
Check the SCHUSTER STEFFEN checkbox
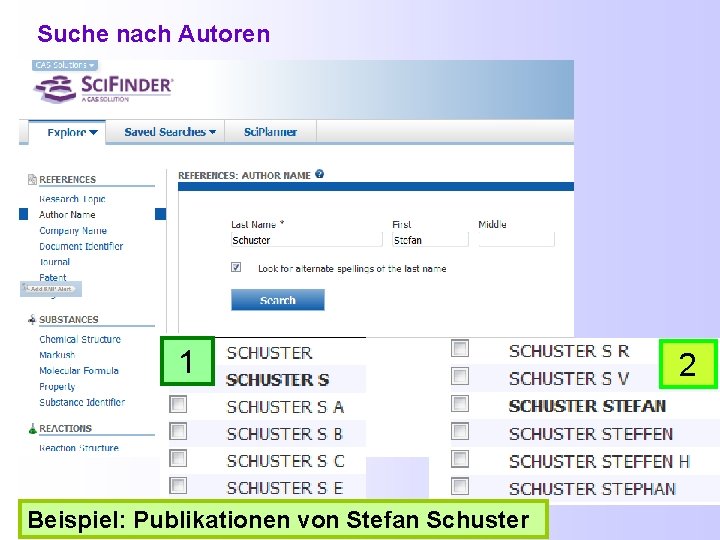460,432
